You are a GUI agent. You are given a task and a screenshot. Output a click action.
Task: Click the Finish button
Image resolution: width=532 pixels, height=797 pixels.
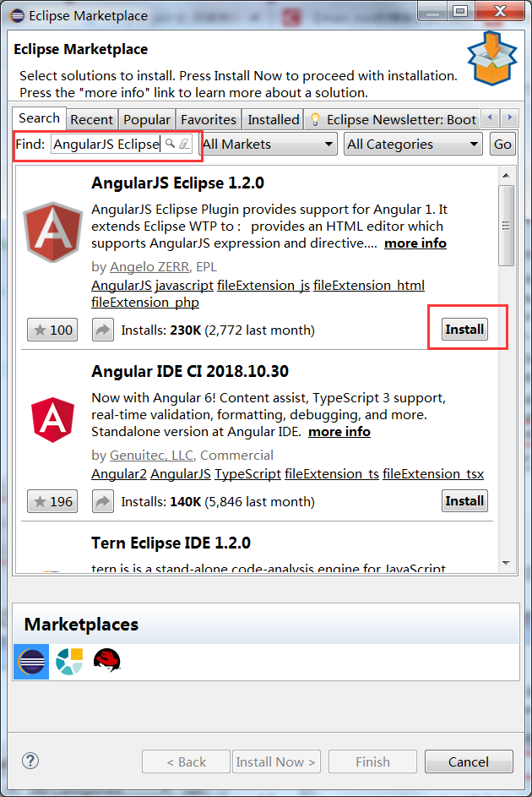pos(372,762)
